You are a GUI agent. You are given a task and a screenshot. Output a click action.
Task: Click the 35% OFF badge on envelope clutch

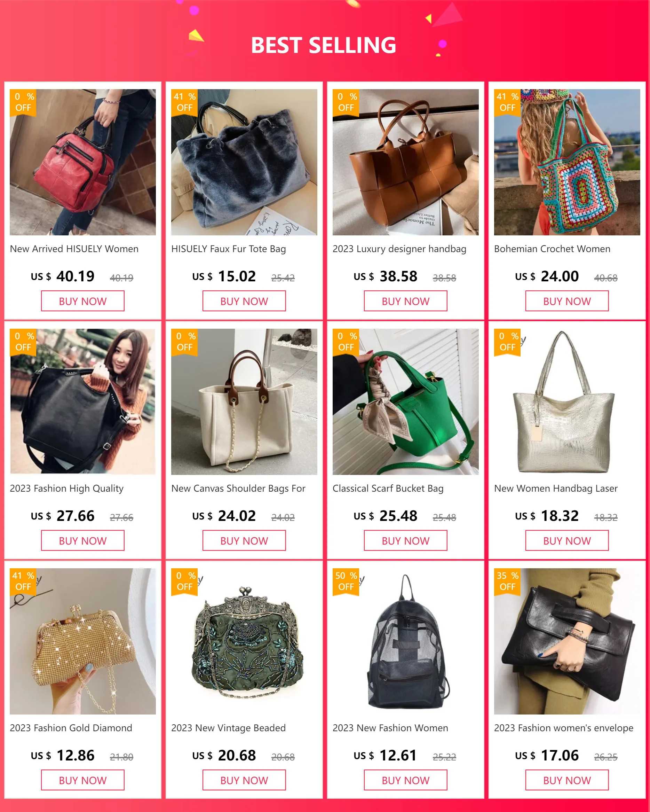(x=507, y=581)
